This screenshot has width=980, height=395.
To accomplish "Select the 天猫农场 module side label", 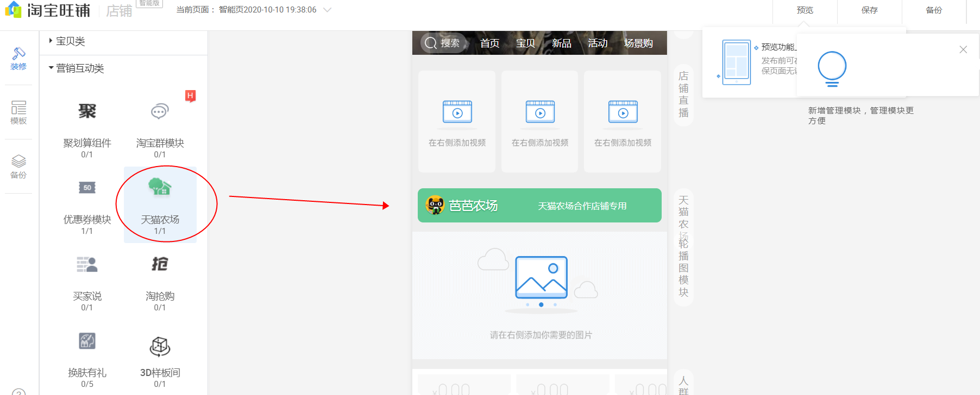I will [x=683, y=215].
